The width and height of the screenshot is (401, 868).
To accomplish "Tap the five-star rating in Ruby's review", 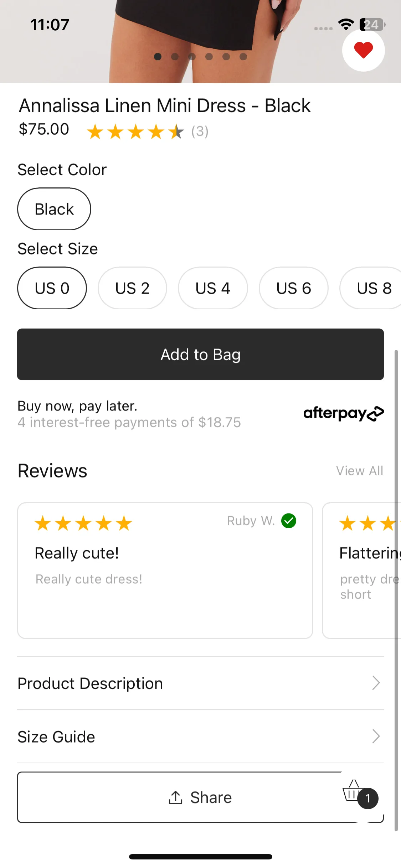I will coord(83,523).
